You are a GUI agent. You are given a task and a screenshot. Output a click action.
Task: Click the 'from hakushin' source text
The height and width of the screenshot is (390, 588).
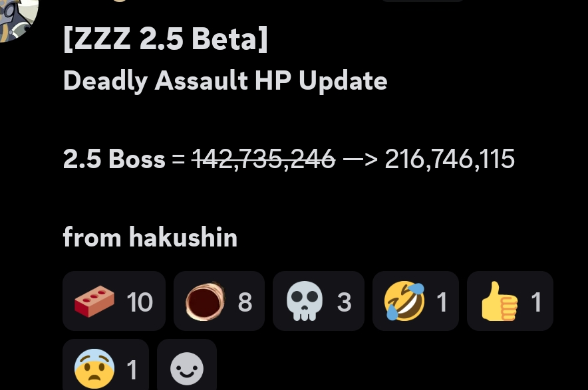[x=150, y=237]
